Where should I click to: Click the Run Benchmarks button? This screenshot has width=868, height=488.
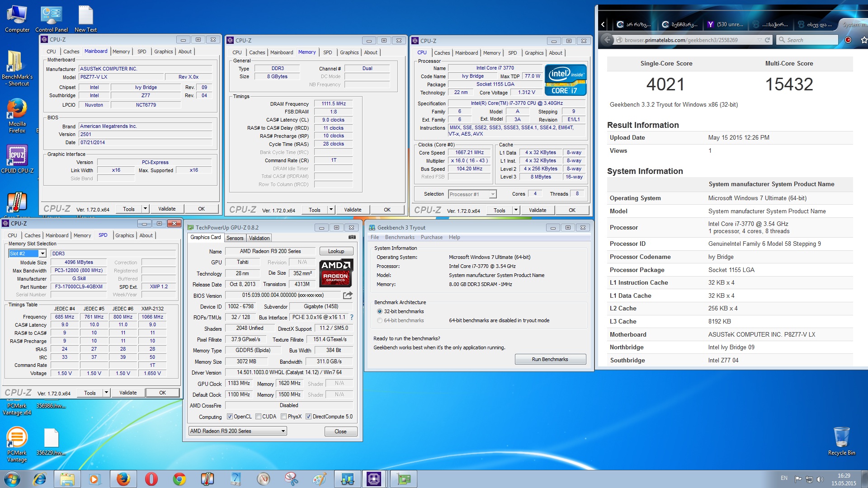point(550,359)
